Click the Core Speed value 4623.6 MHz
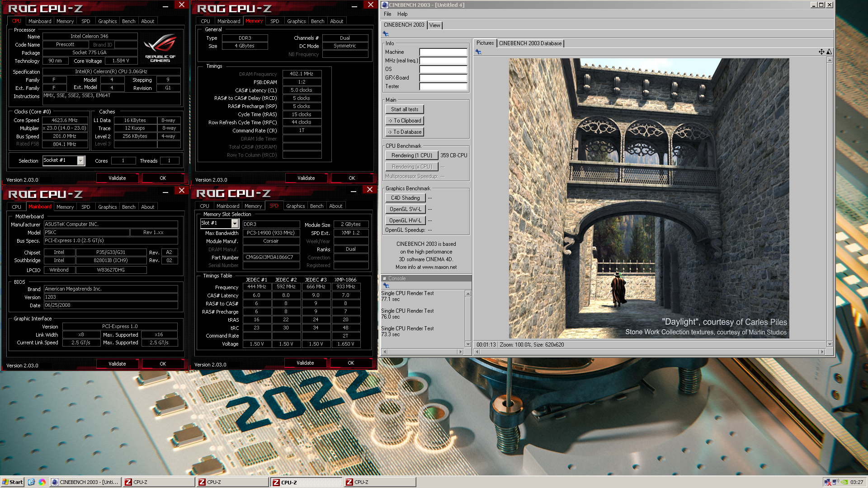Image resolution: width=868 pixels, height=488 pixels. pos(65,120)
